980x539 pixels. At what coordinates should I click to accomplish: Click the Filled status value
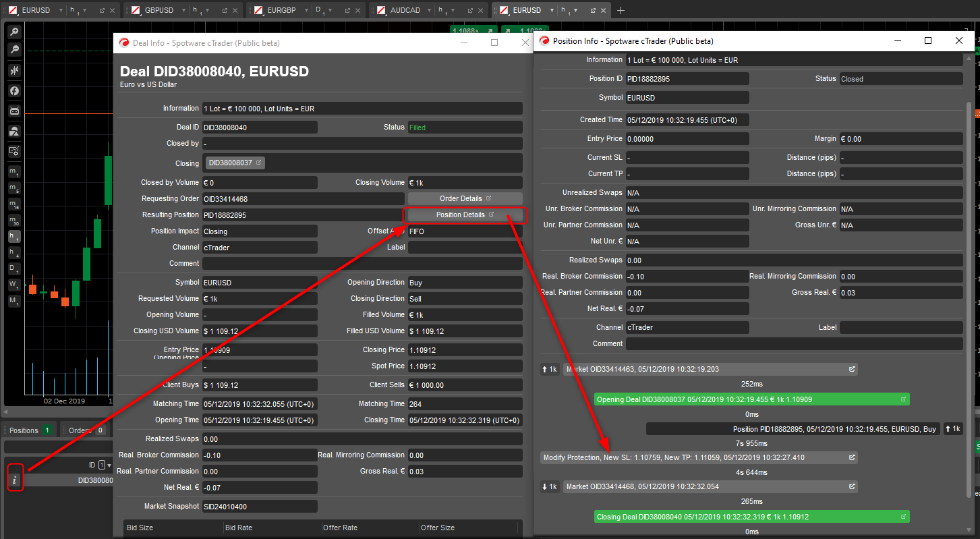click(417, 127)
